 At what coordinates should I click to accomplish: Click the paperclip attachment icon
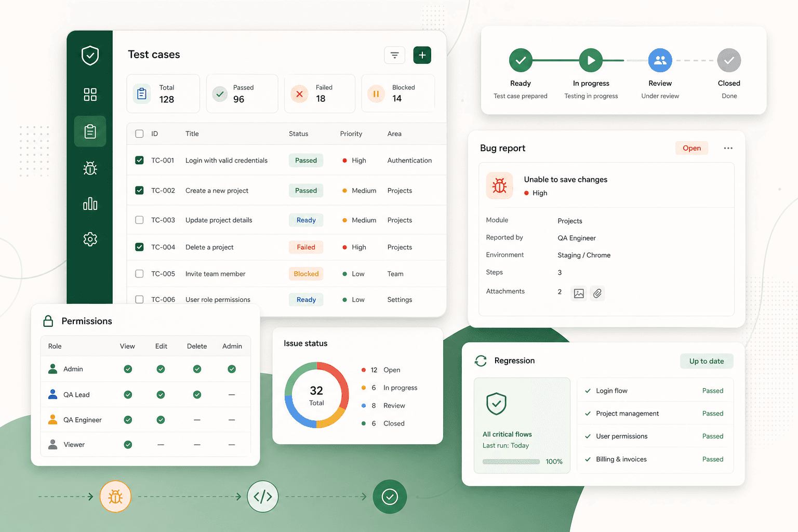click(597, 294)
